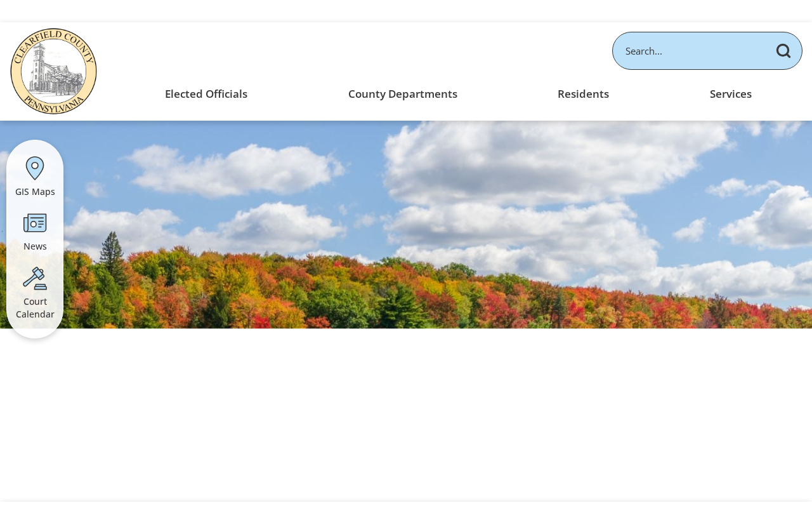Open GIS Maps via the map pin icon
This screenshot has height=508, width=812.
click(x=35, y=168)
